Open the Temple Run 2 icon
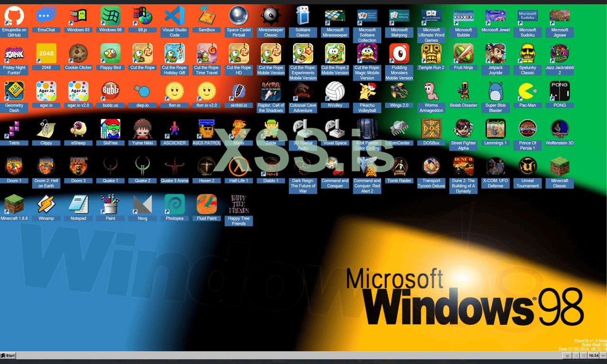Viewport: 607px width, 364px height. (x=432, y=54)
